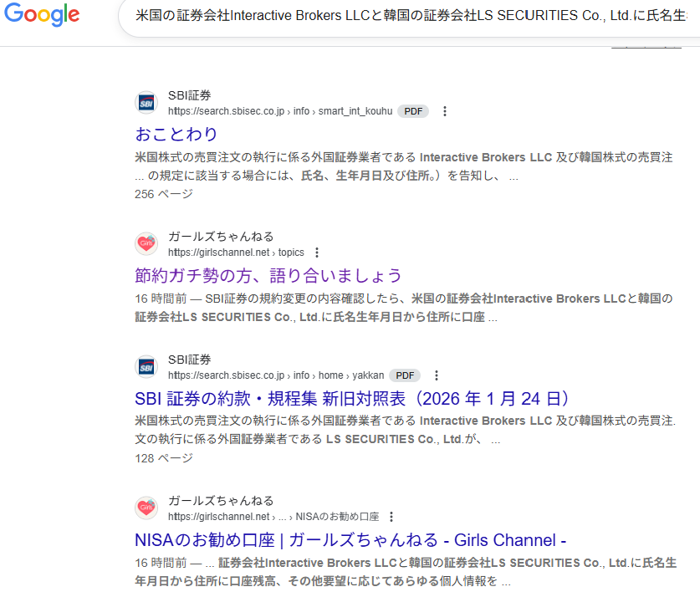The width and height of the screenshot is (700, 592).
Task: Click Girls Channel favicon beside NISAのお勧め口座 result
Action: (x=146, y=508)
